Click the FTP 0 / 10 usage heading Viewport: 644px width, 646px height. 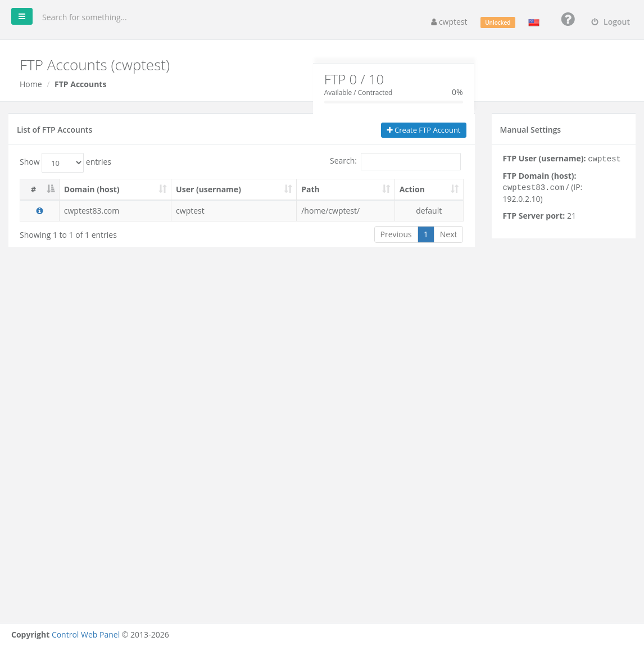click(x=354, y=79)
